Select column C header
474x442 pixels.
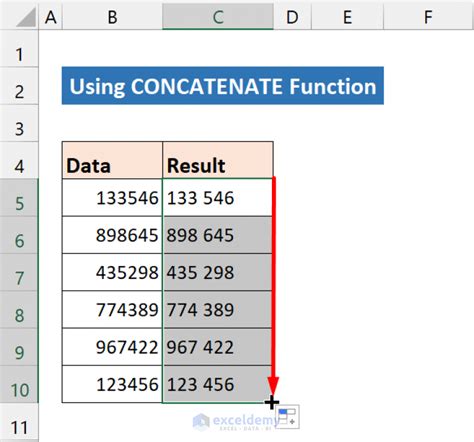[x=218, y=17]
